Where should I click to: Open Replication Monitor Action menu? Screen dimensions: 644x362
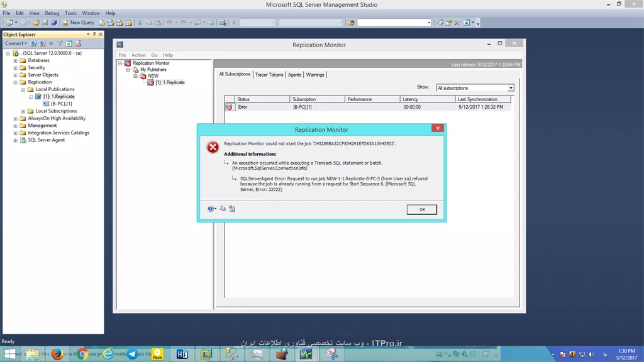(x=138, y=55)
